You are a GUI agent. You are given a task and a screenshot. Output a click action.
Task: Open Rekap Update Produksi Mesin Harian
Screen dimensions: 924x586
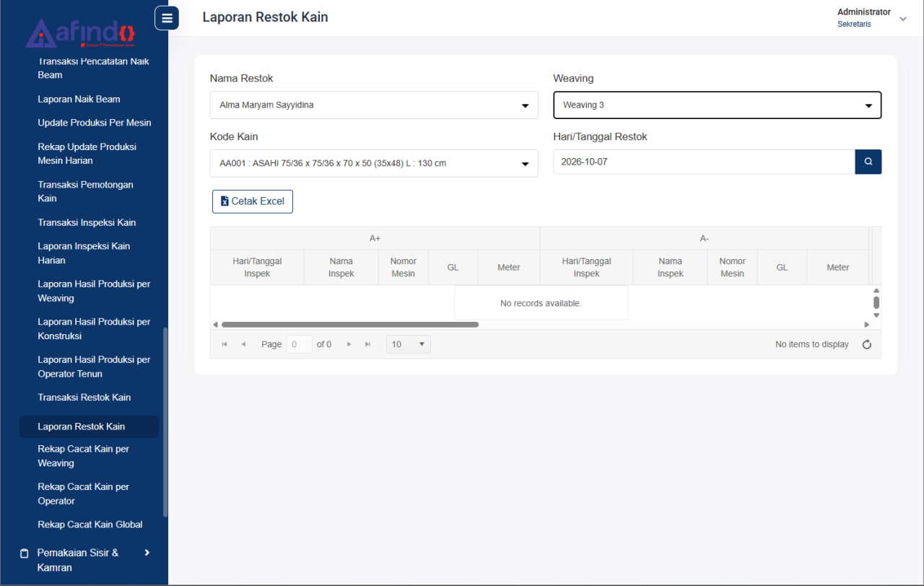click(x=87, y=154)
